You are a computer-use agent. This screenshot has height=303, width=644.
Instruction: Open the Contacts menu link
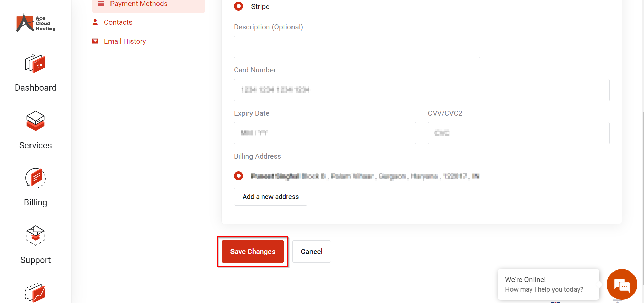coord(118,22)
